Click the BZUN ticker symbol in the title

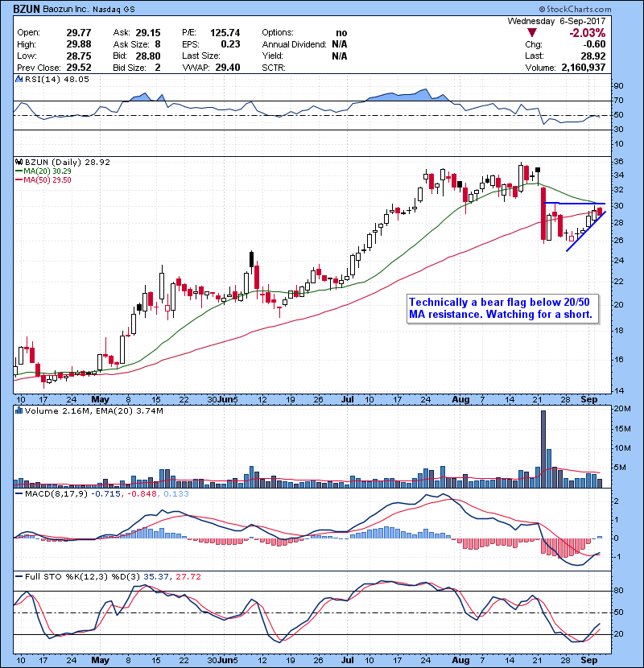point(27,9)
